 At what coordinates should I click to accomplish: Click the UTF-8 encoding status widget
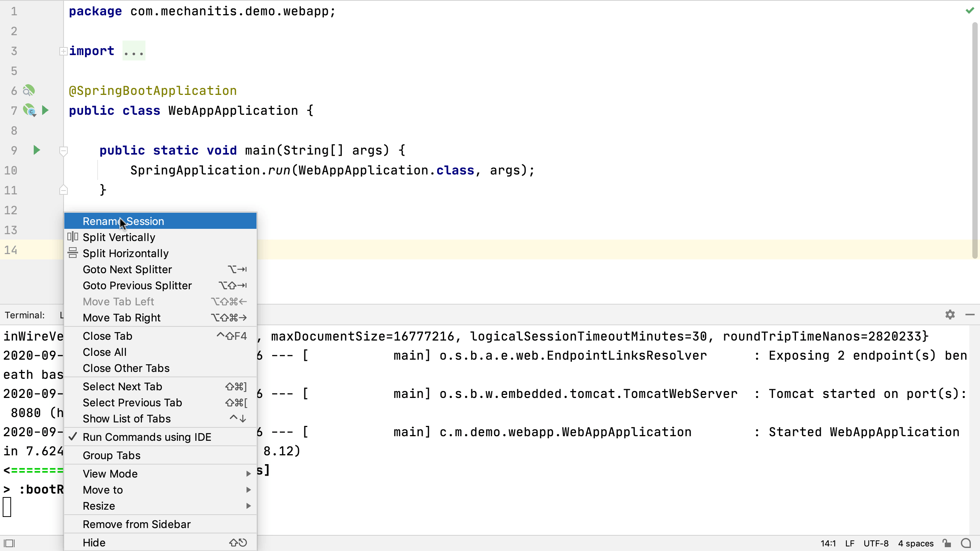pyautogui.click(x=875, y=543)
